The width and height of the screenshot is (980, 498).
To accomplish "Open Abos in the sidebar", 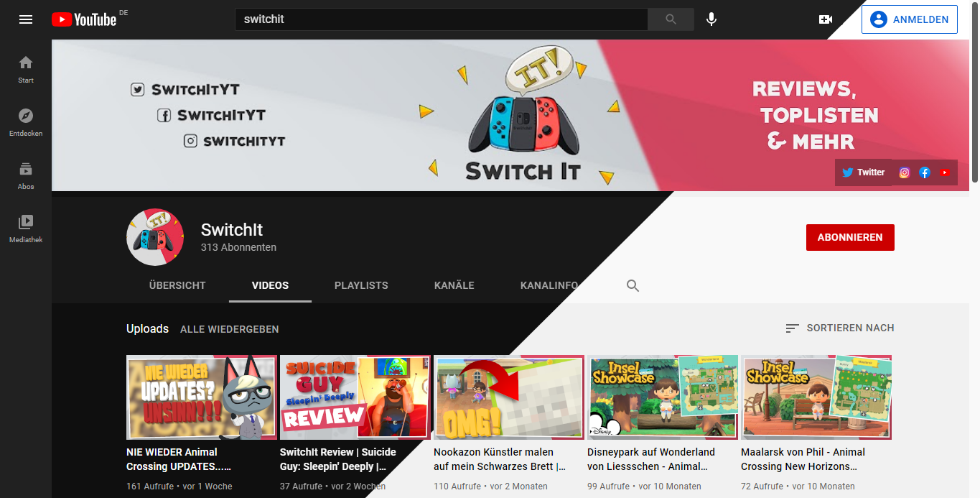I will pyautogui.click(x=26, y=175).
